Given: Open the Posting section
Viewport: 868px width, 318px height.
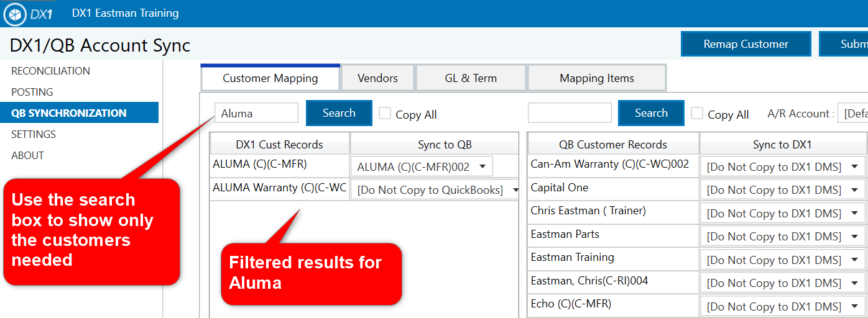Looking at the screenshot, I should (x=32, y=92).
